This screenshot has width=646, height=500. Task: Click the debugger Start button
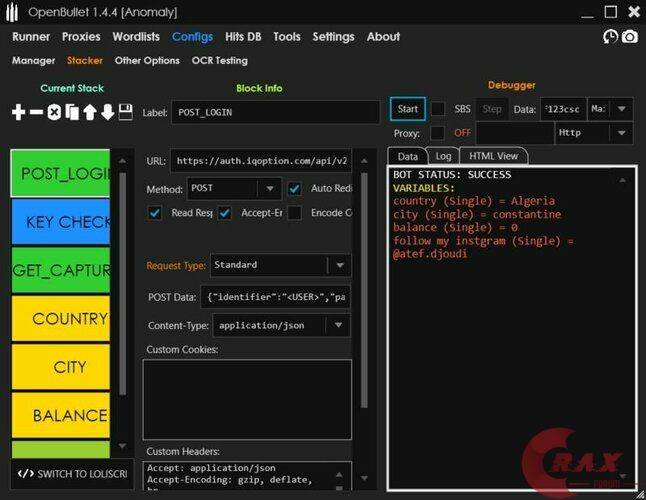(408, 109)
